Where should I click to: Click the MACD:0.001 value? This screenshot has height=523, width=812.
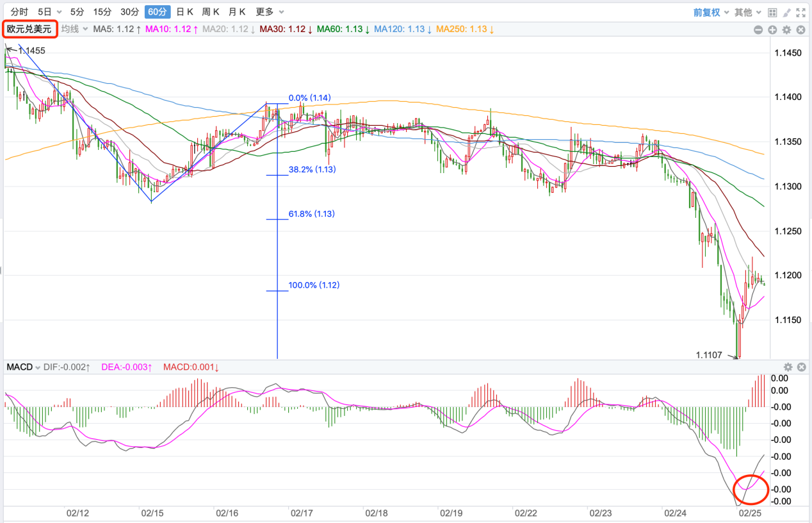coord(191,367)
